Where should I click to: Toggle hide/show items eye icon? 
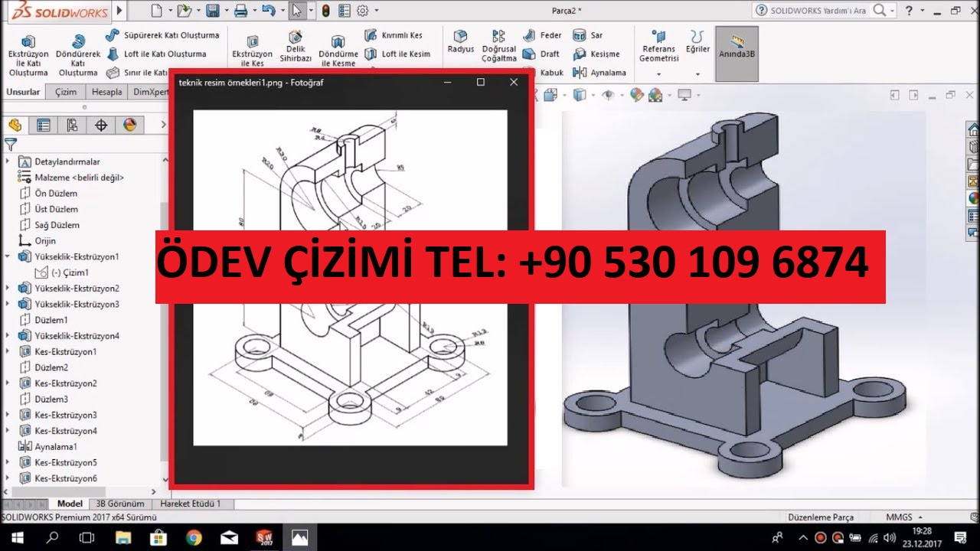coord(609,95)
